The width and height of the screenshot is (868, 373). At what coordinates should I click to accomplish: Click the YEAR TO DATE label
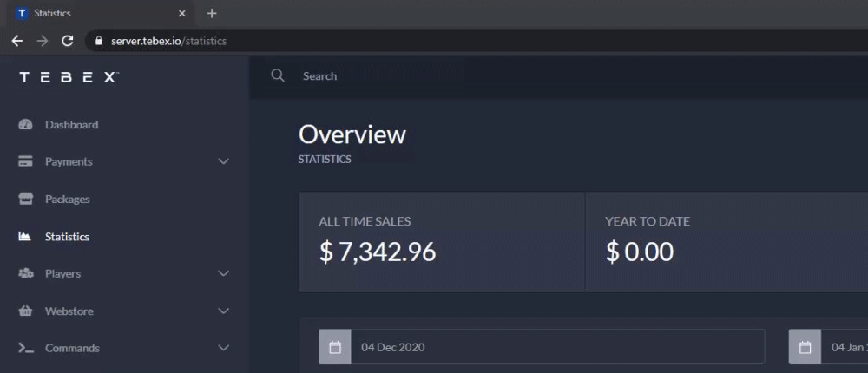tap(648, 221)
